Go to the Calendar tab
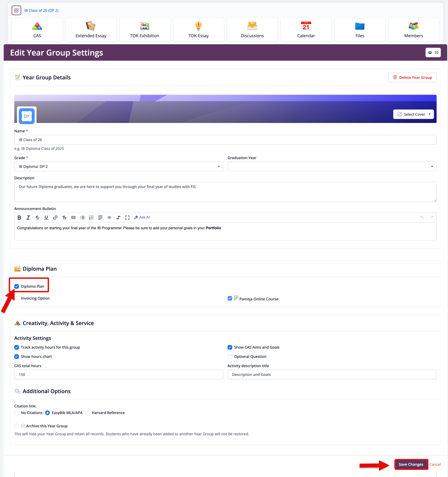448x477 pixels. tap(306, 30)
